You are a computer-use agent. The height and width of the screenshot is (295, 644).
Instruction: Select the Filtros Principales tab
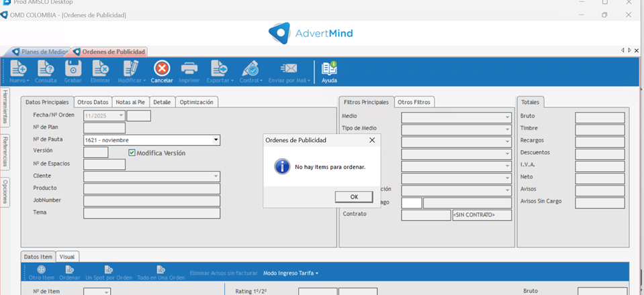(367, 102)
